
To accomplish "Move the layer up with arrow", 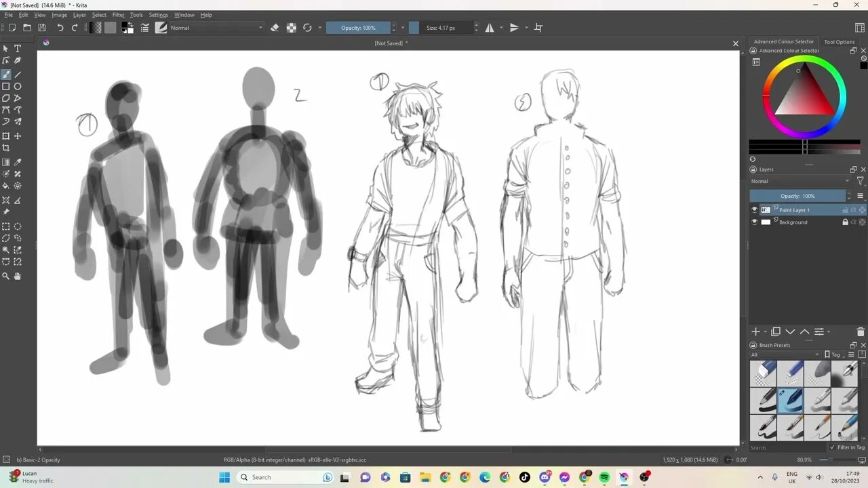I will click(x=804, y=331).
